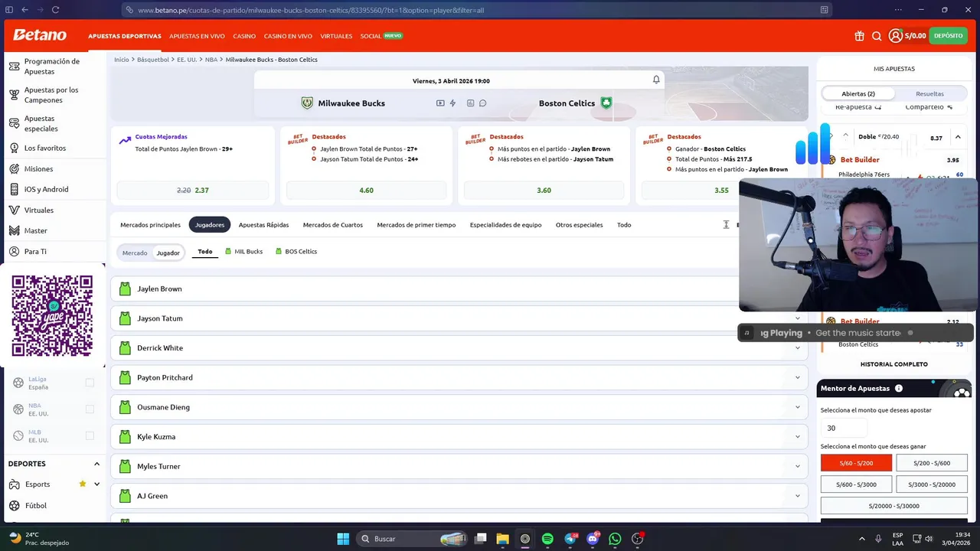The width and height of the screenshot is (980, 551).
Task: Open the Mercados de Cuartos tab
Action: point(333,225)
